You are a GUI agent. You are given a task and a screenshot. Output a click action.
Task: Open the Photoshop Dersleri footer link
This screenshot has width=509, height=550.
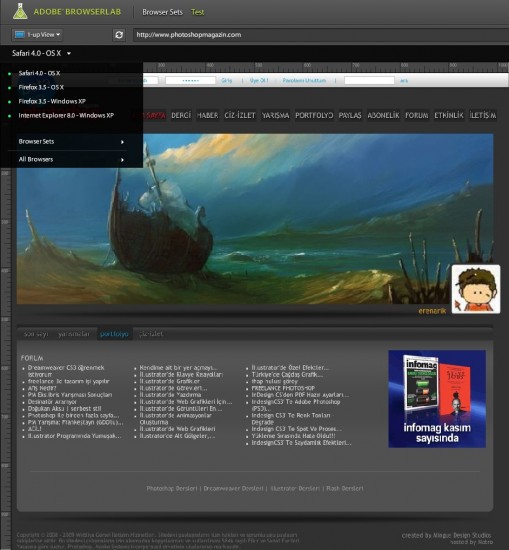172,488
